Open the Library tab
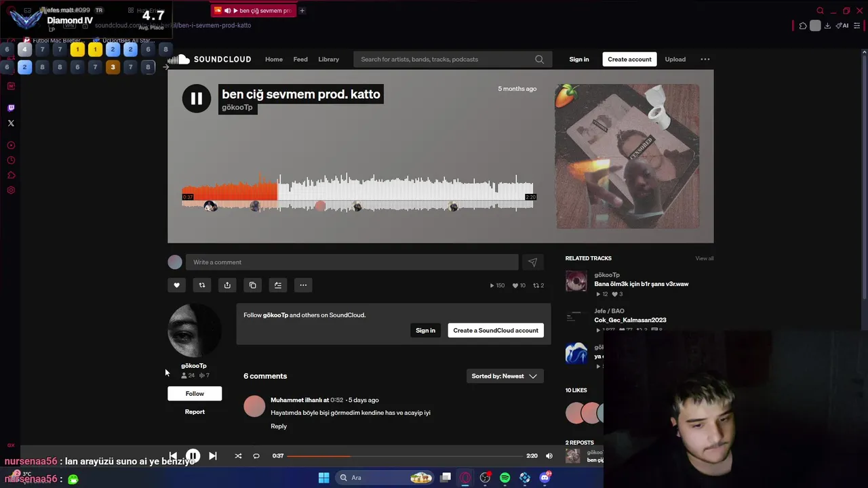 329,60
